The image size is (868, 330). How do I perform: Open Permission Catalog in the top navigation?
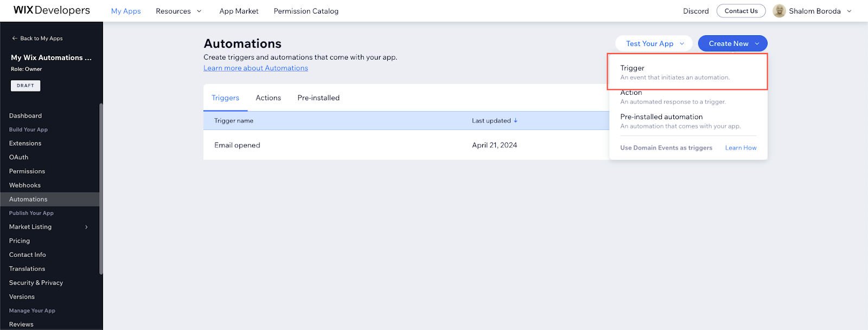(306, 11)
